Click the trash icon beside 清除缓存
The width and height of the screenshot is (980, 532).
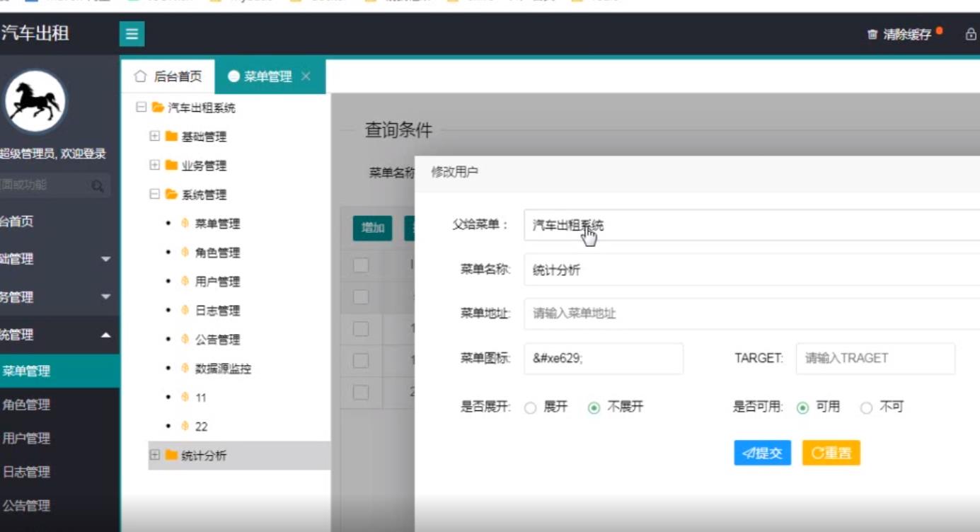872,35
